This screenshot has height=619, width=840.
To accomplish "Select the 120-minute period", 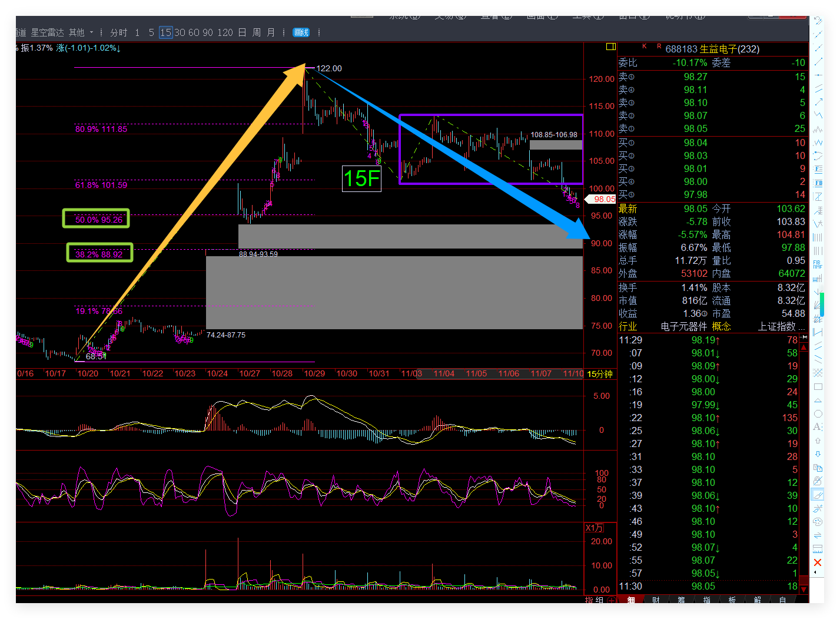I will pyautogui.click(x=225, y=32).
